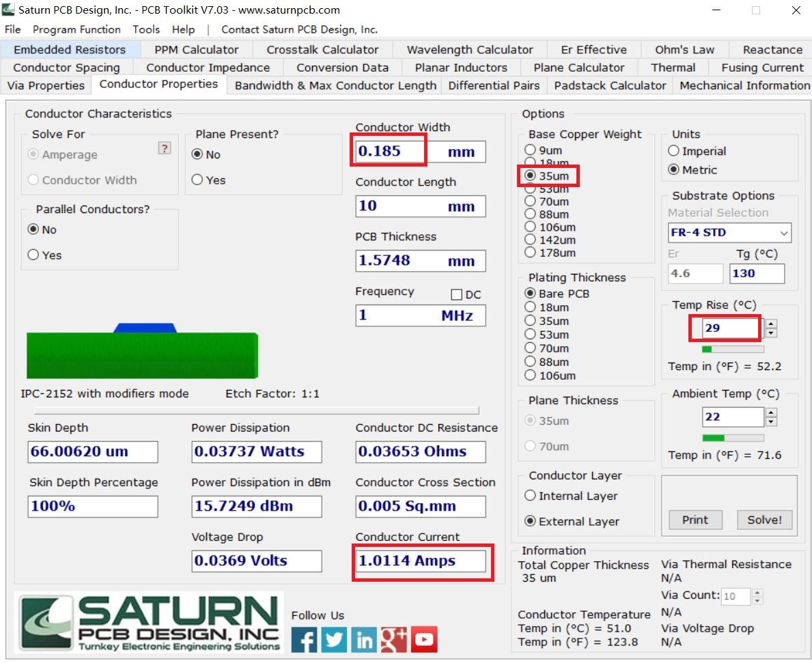Viewport: 812px width, 663px height.
Task: Open the LinkedIn icon link
Action: tap(365, 640)
